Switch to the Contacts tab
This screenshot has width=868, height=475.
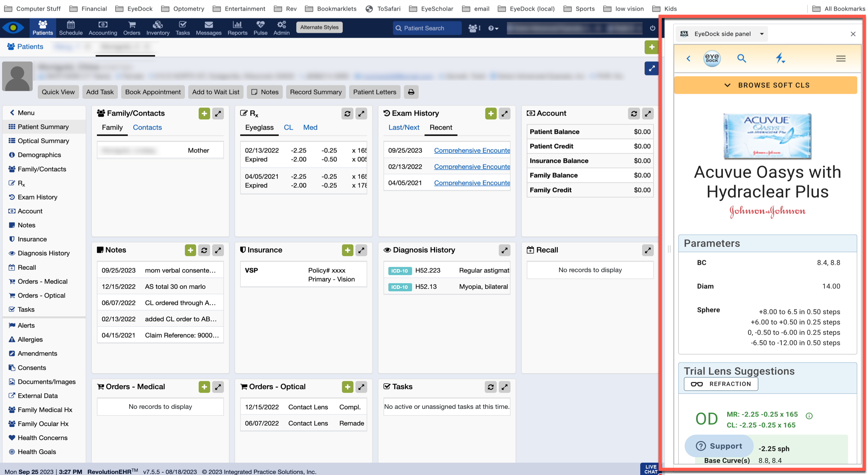click(147, 128)
